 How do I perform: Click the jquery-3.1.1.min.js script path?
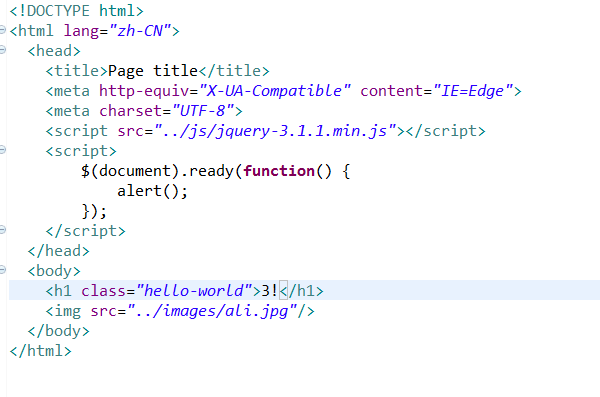(x=275, y=131)
